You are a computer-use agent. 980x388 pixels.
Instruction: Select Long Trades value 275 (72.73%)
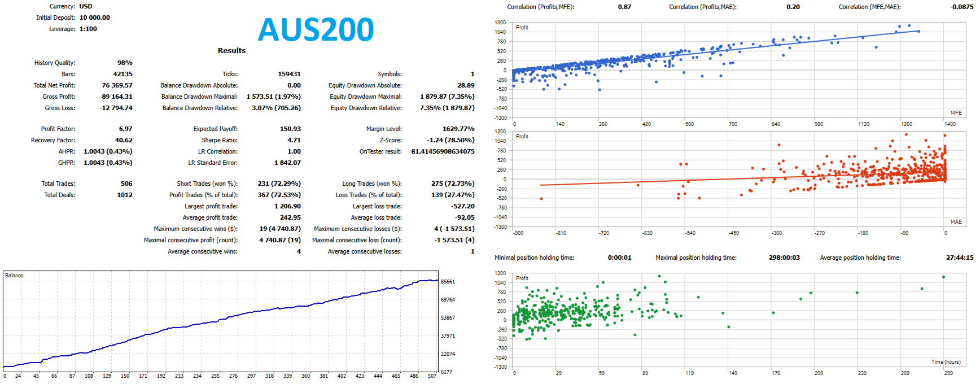point(453,184)
